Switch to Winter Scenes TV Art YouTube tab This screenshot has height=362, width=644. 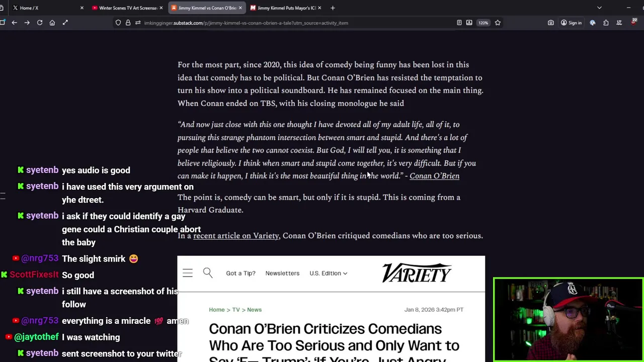(x=128, y=8)
